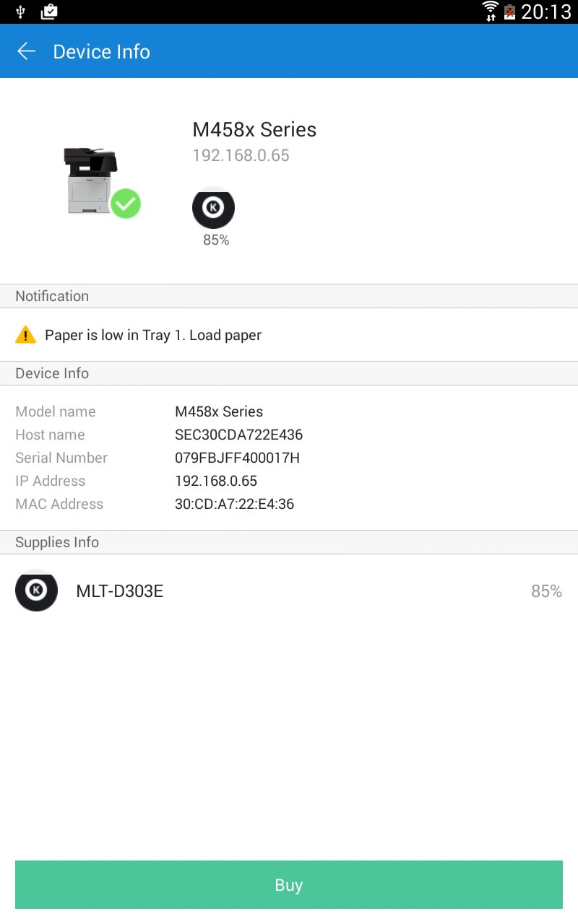
Task: Tap the black toner icon under M458x Series
Action: (x=213, y=209)
